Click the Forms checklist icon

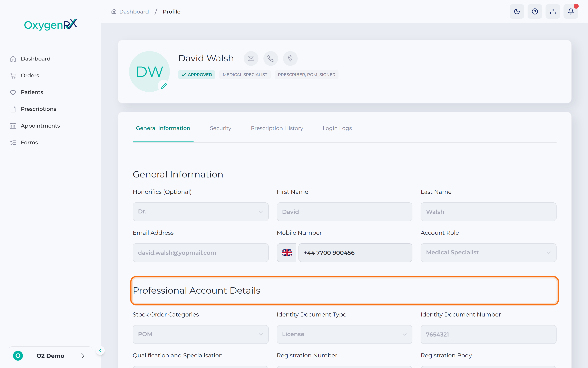coord(13,143)
